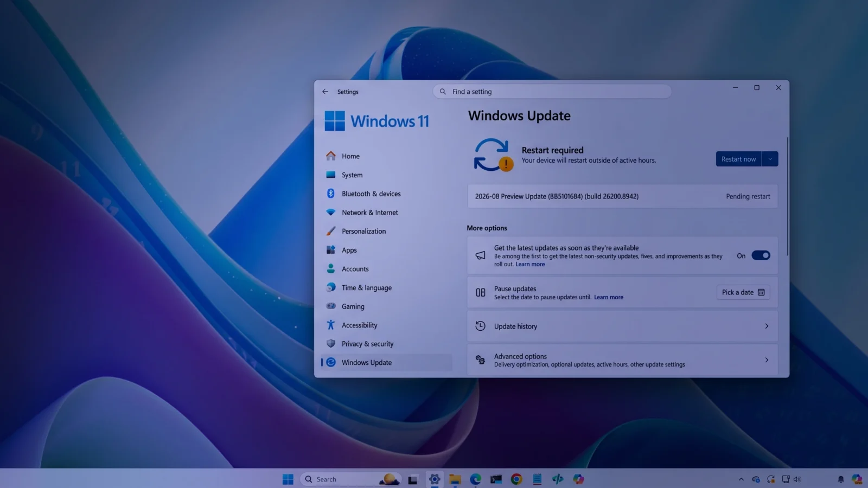Screen dimensions: 868x488
Task: Select the Apps settings category
Action: pyautogui.click(x=386, y=250)
